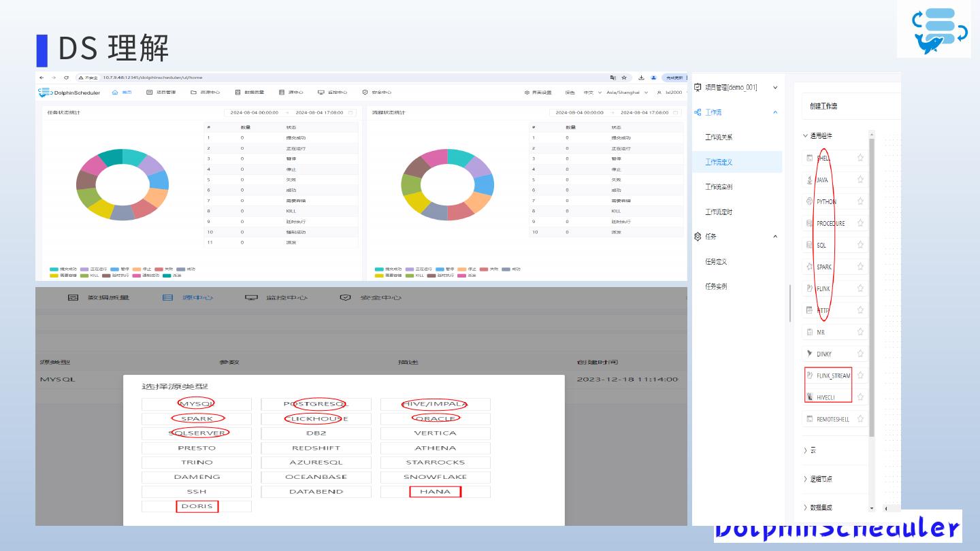Viewport: 980px width, 551px height.
Task: Select 工作流实例 in the sidebar menu
Action: click(x=719, y=187)
